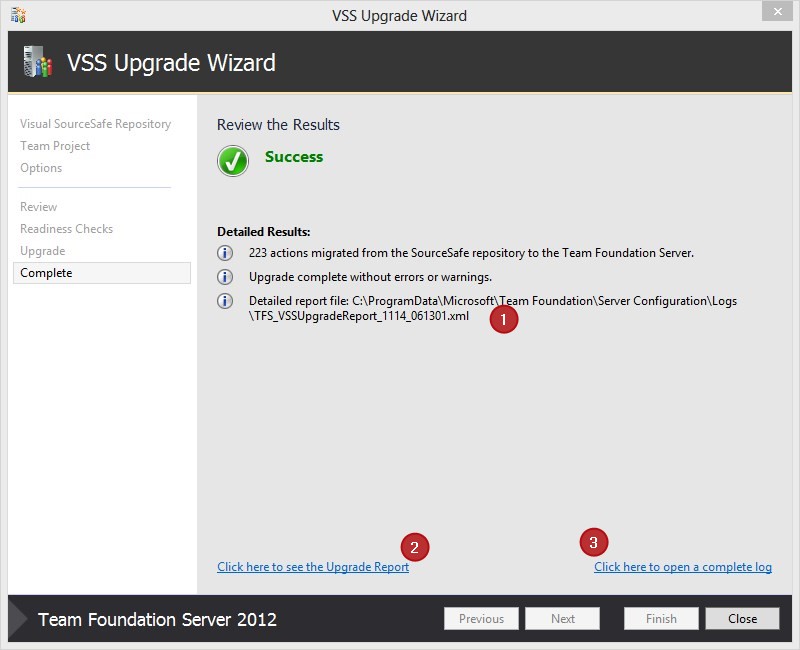Open the Options step
The image size is (800, 650).
click(40, 168)
